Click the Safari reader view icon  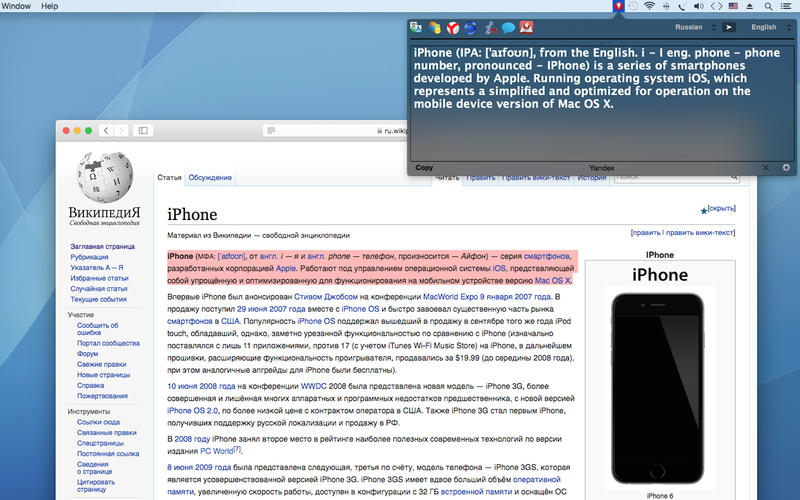tap(271, 131)
